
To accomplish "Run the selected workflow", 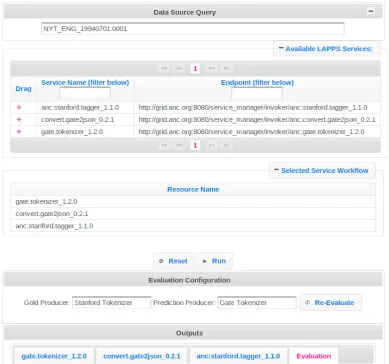I will [x=215, y=261].
